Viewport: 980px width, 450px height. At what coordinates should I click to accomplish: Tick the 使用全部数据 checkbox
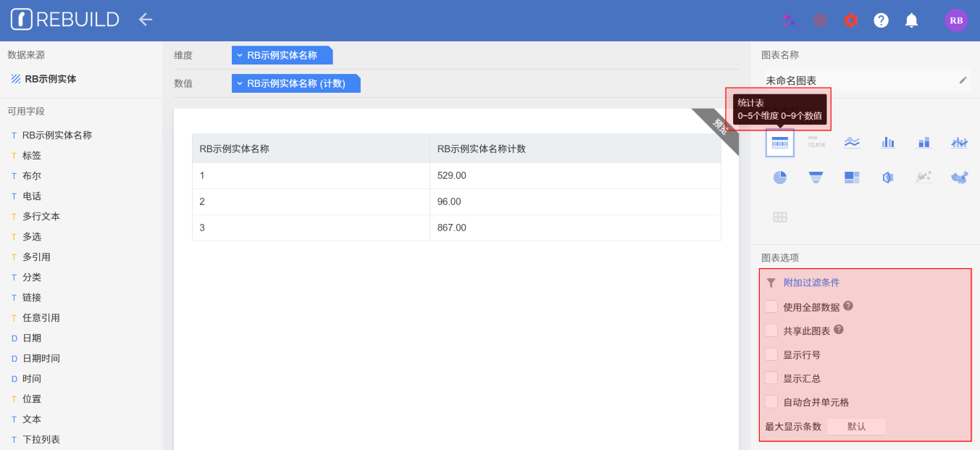click(x=771, y=307)
